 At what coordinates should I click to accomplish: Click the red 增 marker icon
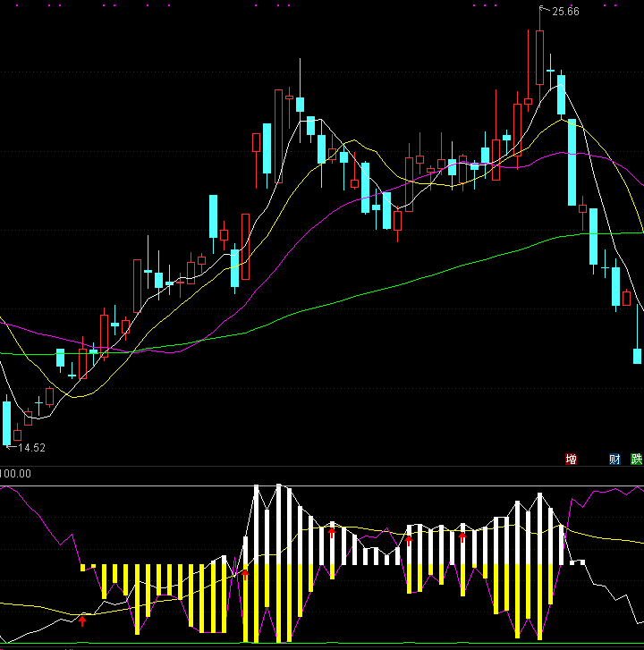point(570,460)
